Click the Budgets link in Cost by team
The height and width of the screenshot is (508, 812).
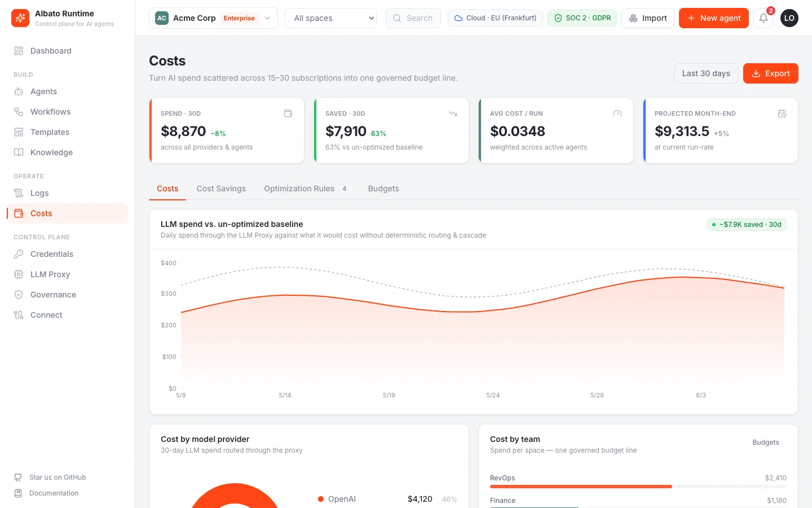click(x=766, y=443)
